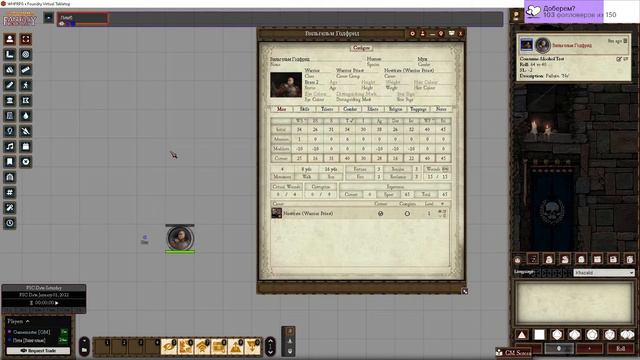Screen dimensions: 640x360
Task: Select the Measurement Controls corner-ruler tool
Action: (10, 54)
